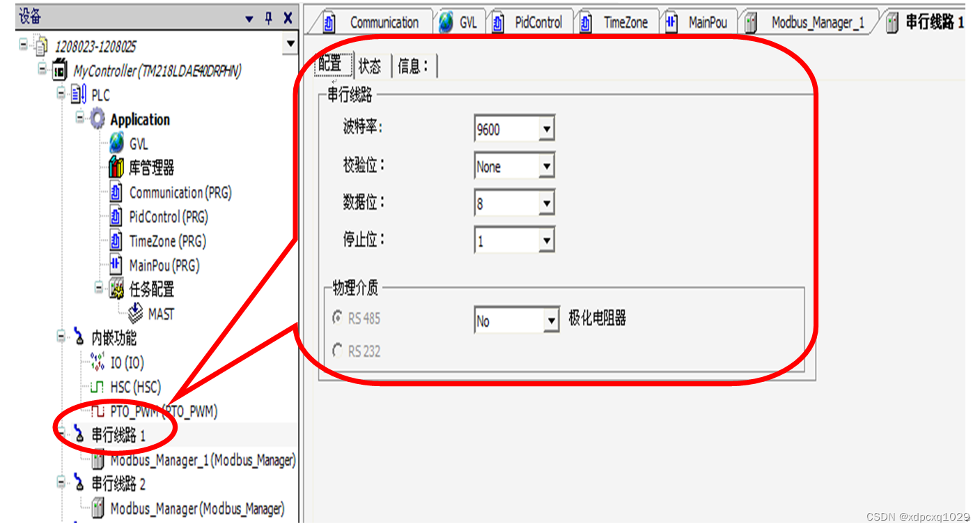980x529 pixels.
Task: Pin the 设备 panel with the pushpin icon
Action: [268, 19]
